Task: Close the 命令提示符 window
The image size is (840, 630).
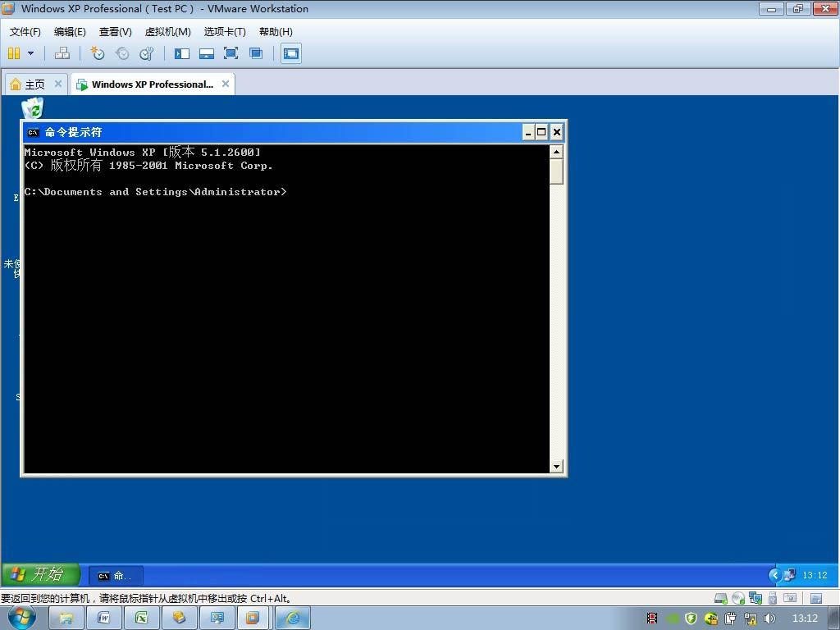Action: (557, 132)
